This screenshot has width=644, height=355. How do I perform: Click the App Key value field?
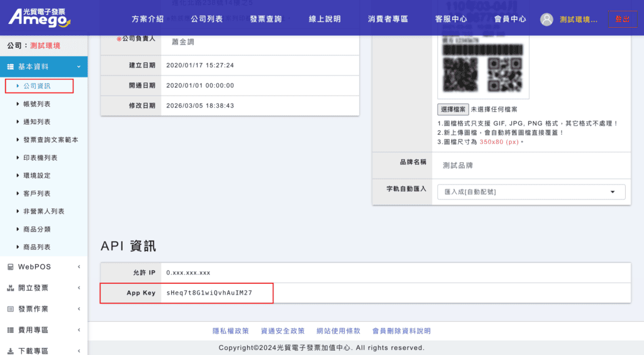209,293
